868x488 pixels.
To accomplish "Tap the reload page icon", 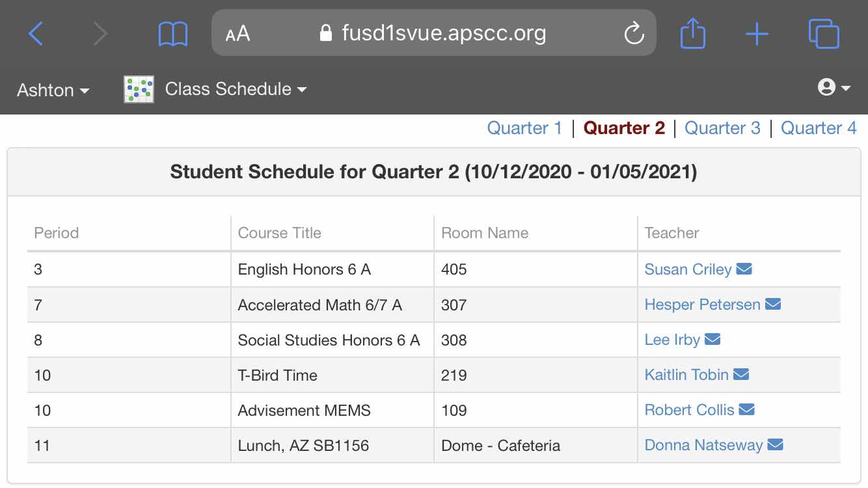I will tap(634, 33).
